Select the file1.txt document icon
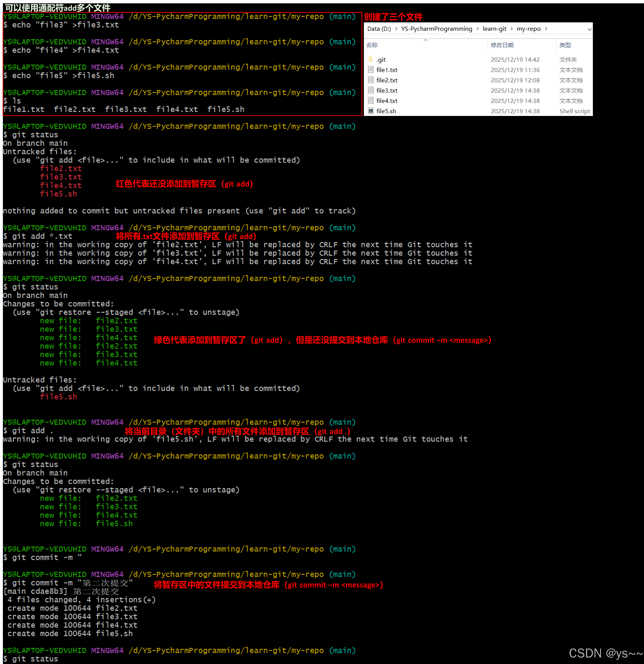 click(371, 70)
